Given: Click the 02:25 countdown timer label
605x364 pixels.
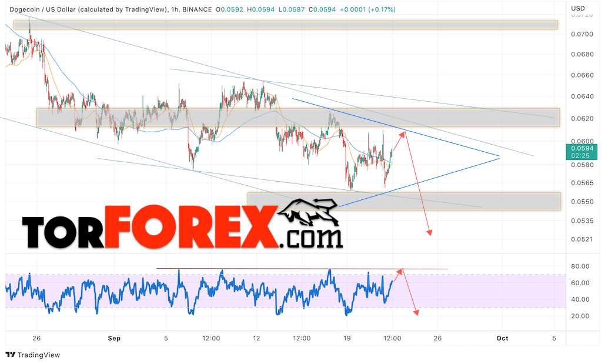Looking at the screenshot, I should pos(581,156).
